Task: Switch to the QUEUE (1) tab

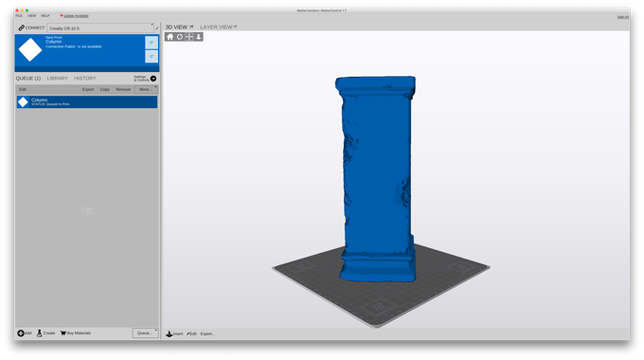Action: [28, 78]
